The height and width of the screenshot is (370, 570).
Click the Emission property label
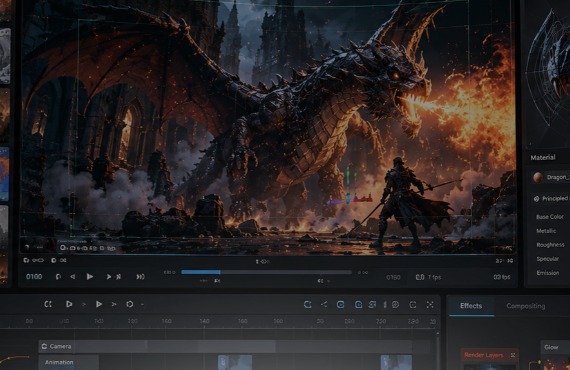pos(548,273)
